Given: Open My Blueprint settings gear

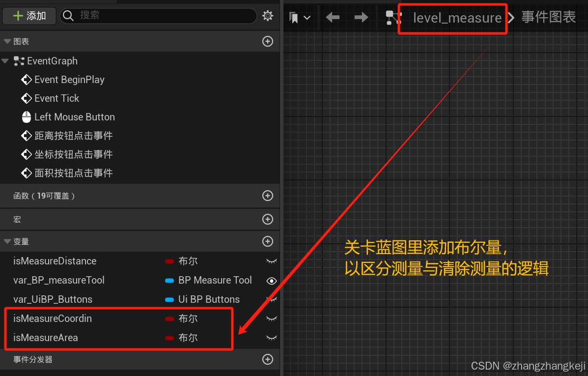Looking at the screenshot, I should [268, 16].
